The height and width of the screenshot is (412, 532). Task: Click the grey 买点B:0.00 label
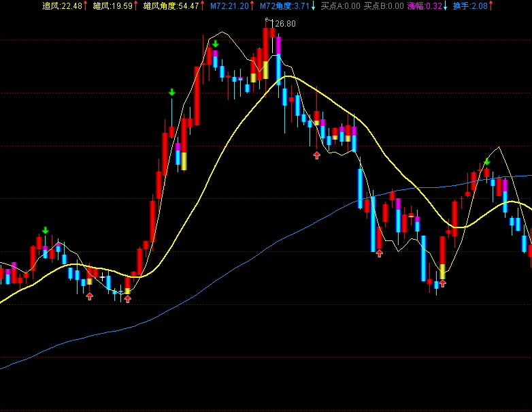pyautogui.click(x=384, y=5)
